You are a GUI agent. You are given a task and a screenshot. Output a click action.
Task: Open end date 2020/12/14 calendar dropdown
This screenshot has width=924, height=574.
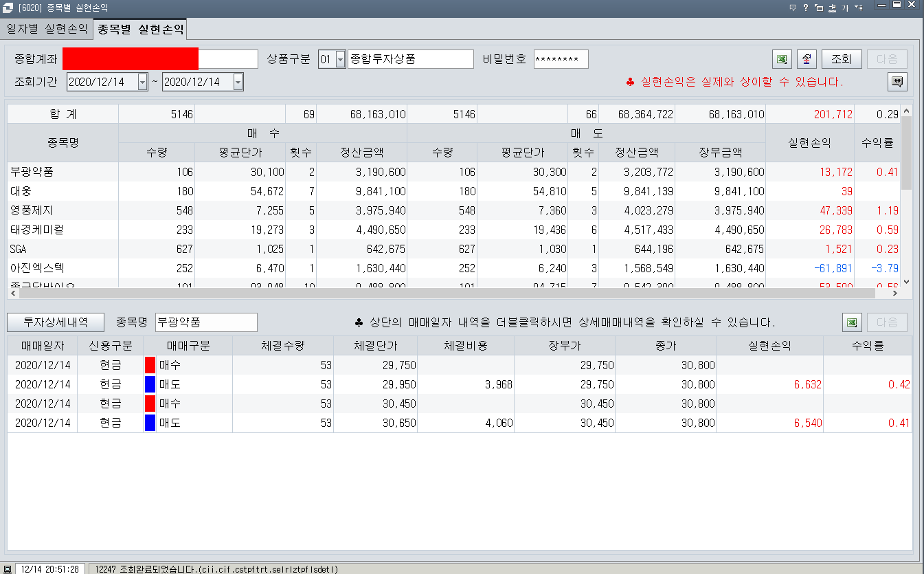tap(238, 82)
